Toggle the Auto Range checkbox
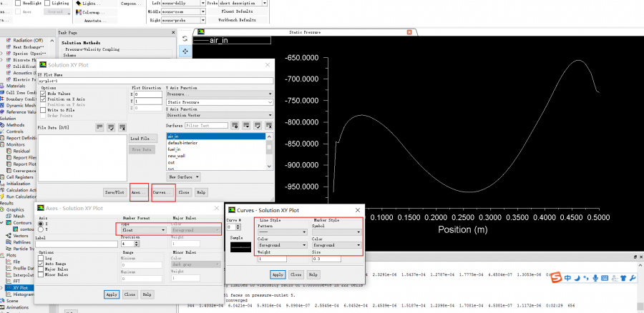This screenshot has width=644, height=313. coord(42,264)
